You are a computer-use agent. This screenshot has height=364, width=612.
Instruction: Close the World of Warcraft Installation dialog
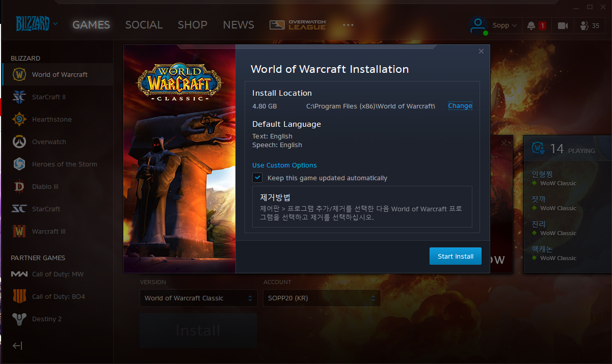(481, 51)
